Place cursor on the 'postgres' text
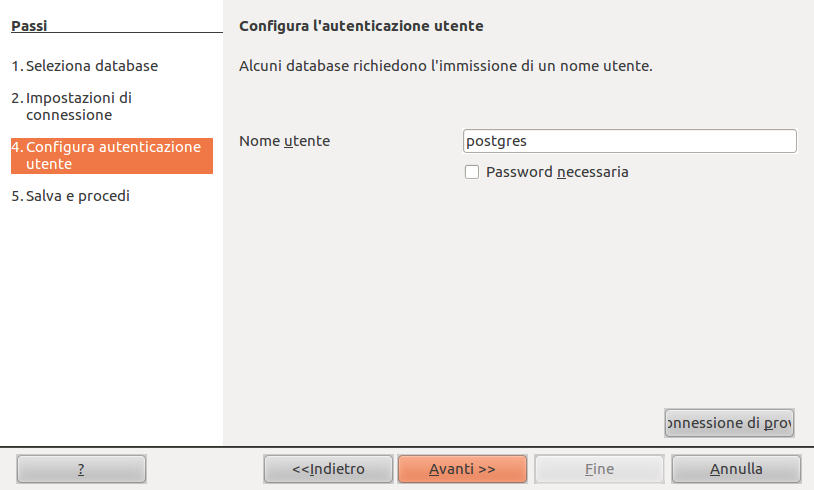The height and width of the screenshot is (490, 814). [x=497, y=141]
